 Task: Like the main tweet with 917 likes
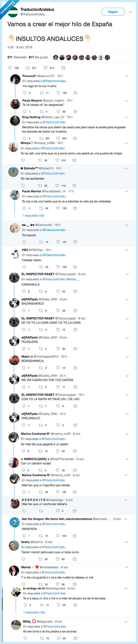pyautogui.click(x=46, y=68)
